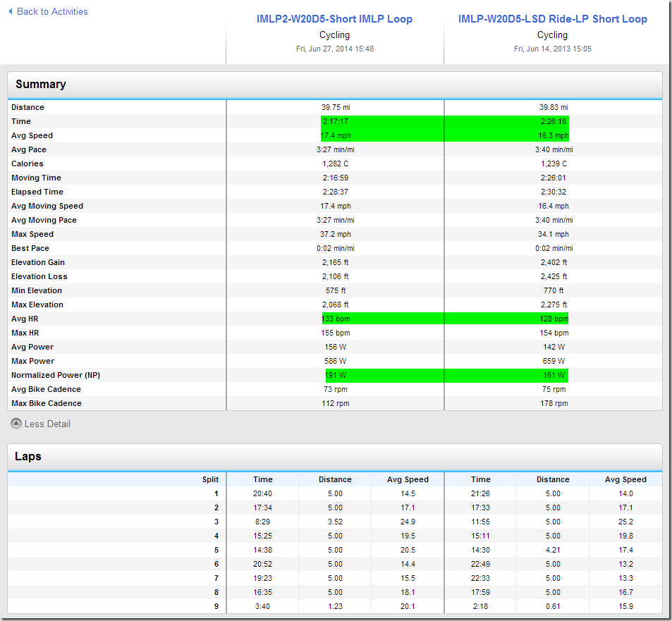Select the Normalized Power (NP) row label

click(56, 375)
